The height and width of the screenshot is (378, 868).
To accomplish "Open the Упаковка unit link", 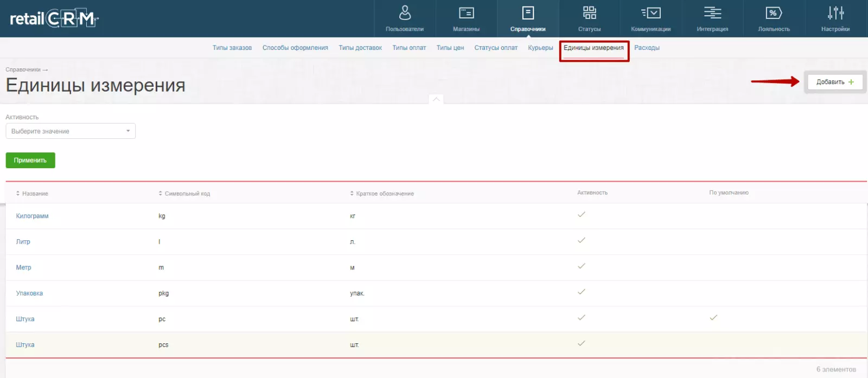I will [29, 293].
